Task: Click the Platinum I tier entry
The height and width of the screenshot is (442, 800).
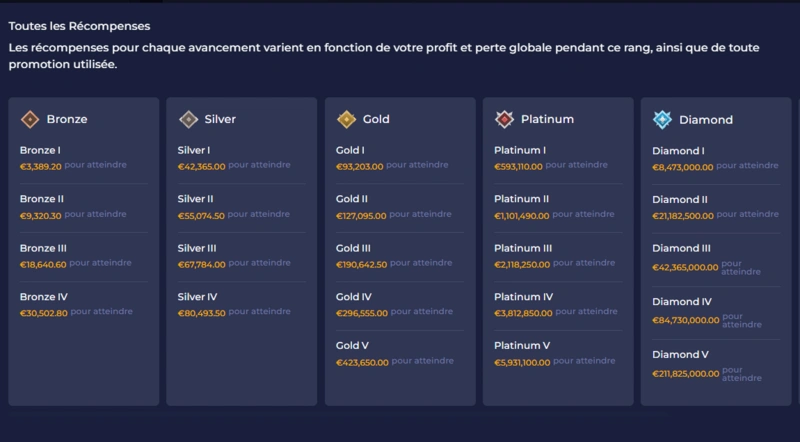Action: (557, 158)
